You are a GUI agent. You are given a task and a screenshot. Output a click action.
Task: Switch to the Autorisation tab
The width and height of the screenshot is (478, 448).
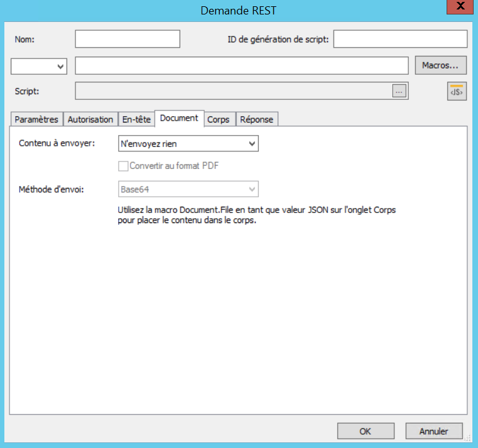[x=90, y=119]
